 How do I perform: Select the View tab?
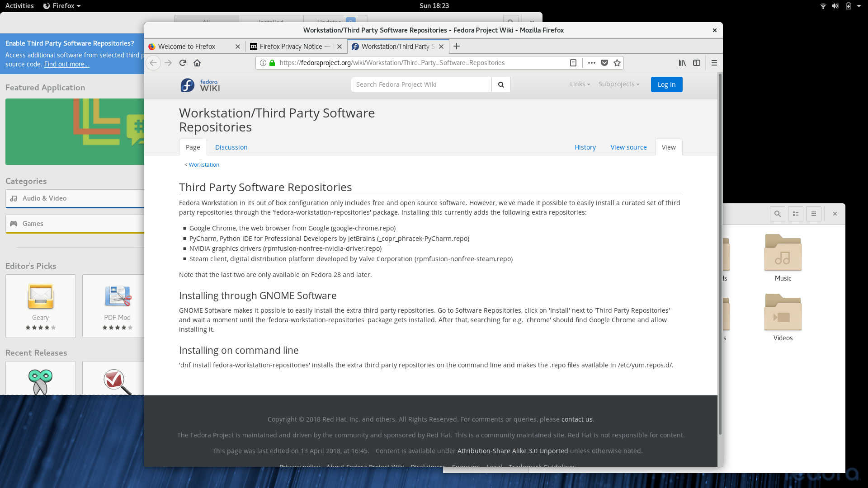[669, 147]
